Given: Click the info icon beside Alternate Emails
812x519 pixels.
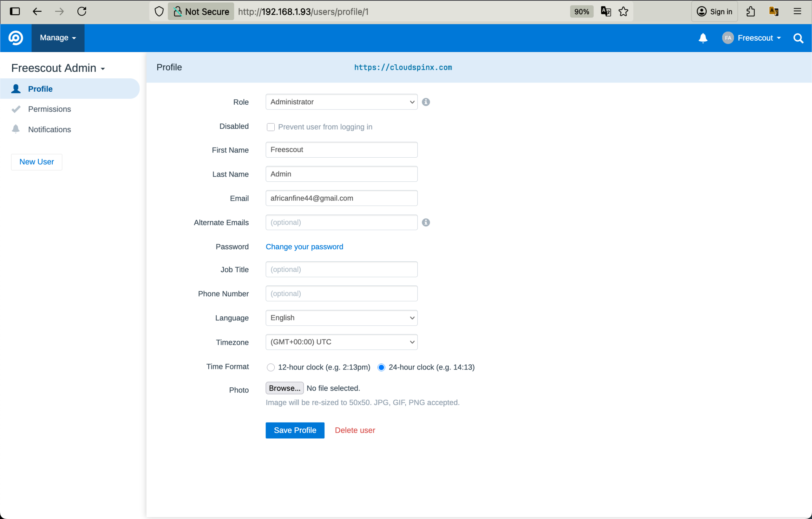Looking at the screenshot, I should pyautogui.click(x=426, y=222).
